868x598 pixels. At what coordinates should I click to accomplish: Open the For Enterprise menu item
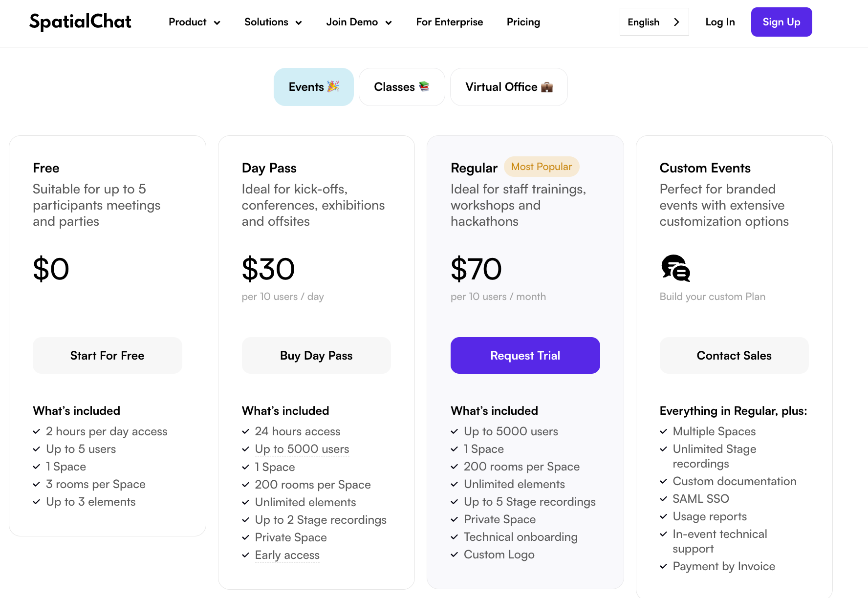pyautogui.click(x=450, y=22)
